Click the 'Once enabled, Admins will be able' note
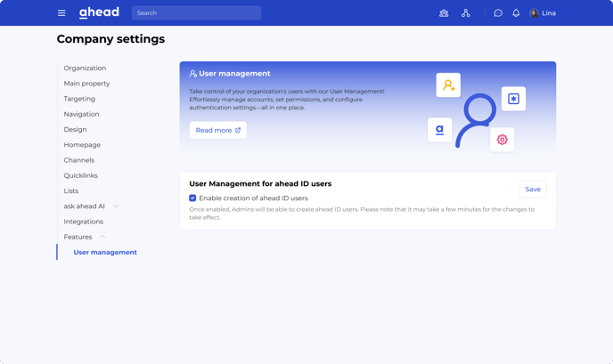Viewport: 613px width, 364px height. (362, 214)
